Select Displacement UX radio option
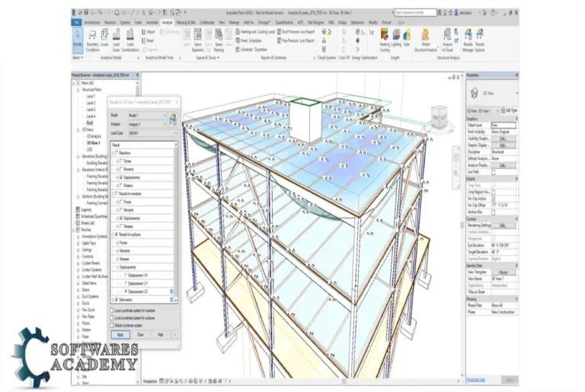Image resolution: width=585 pixels, height=392 pixels. tap(126, 276)
